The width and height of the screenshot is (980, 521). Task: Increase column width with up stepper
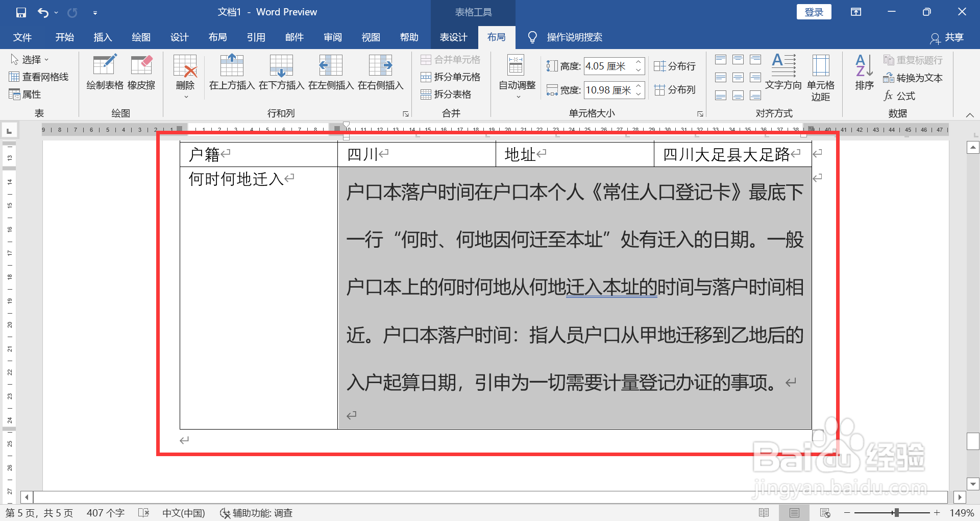tap(639, 86)
